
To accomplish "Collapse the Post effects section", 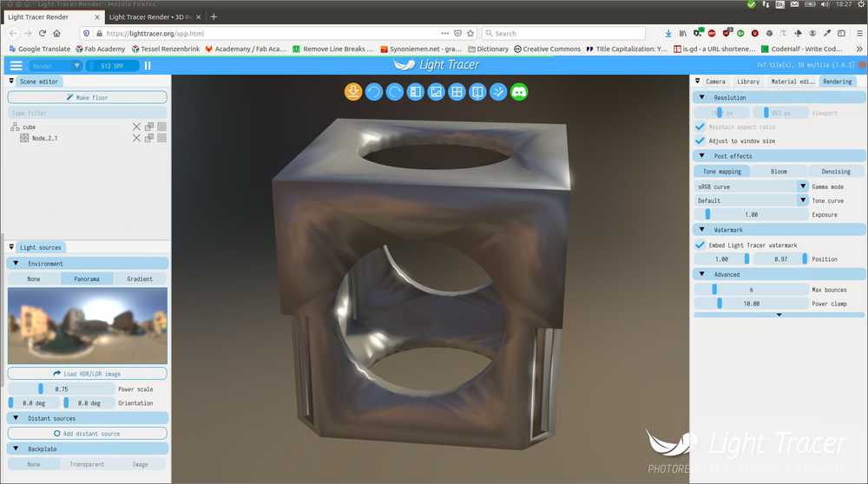I will pos(702,156).
